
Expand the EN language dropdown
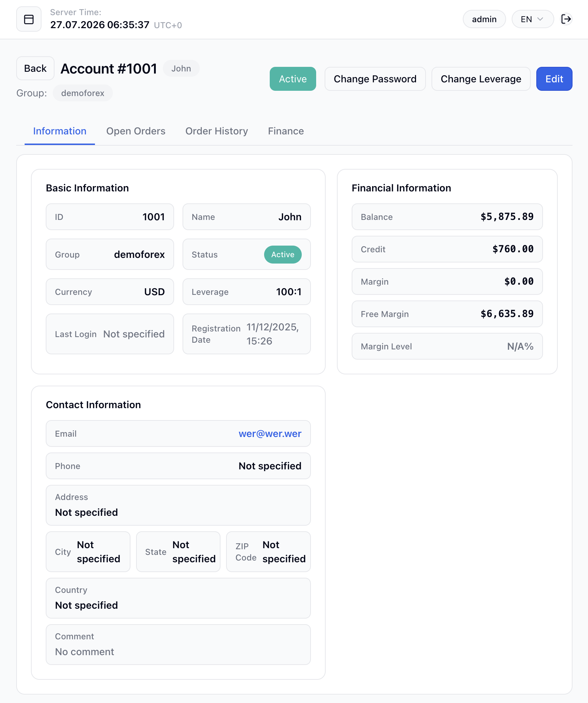click(532, 19)
